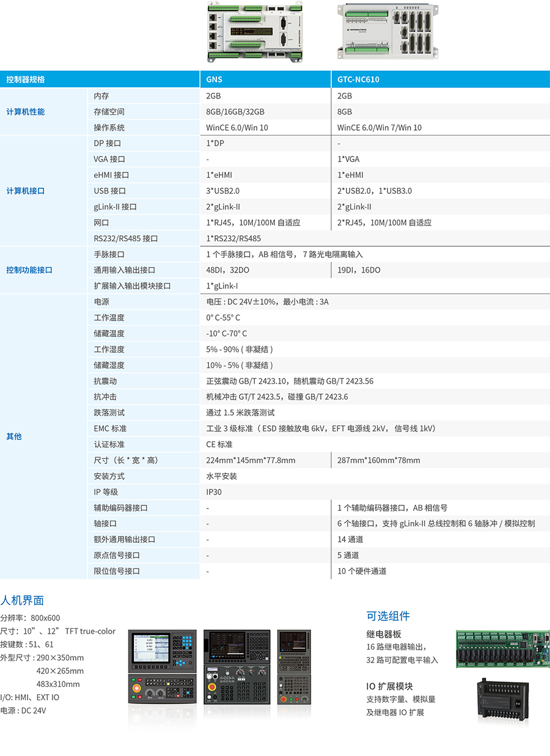Click the 可选组件 section heading
550x756 pixels.
tap(388, 616)
